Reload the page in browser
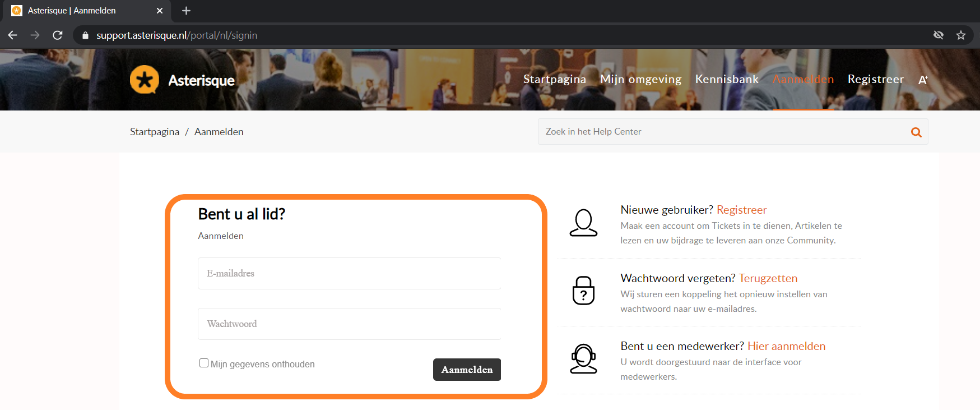The width and height of the screenshot is (980, 410). [57, 35]
